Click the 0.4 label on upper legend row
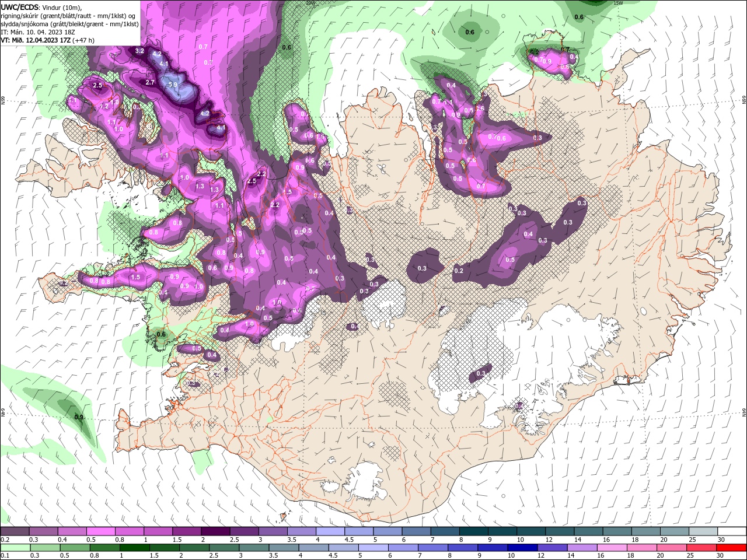Image resolution: width=747 pixels, height=560 pixels. point(62,540)
